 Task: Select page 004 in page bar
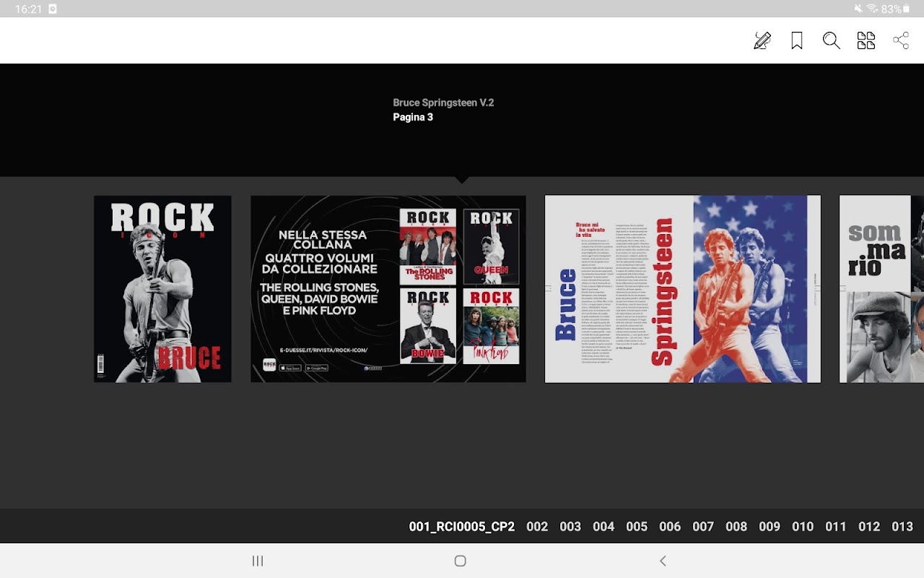click(x=603, y=527)
